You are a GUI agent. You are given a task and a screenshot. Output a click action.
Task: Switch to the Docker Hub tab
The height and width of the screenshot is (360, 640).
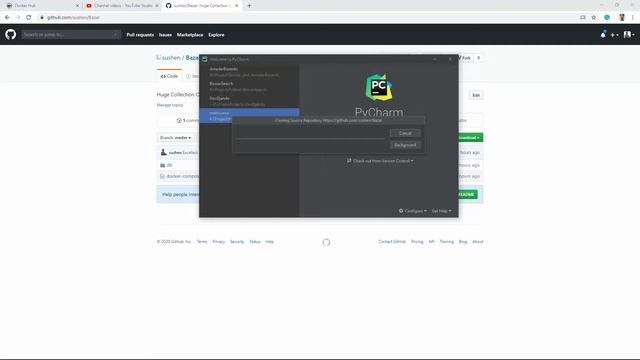(41, 6)
